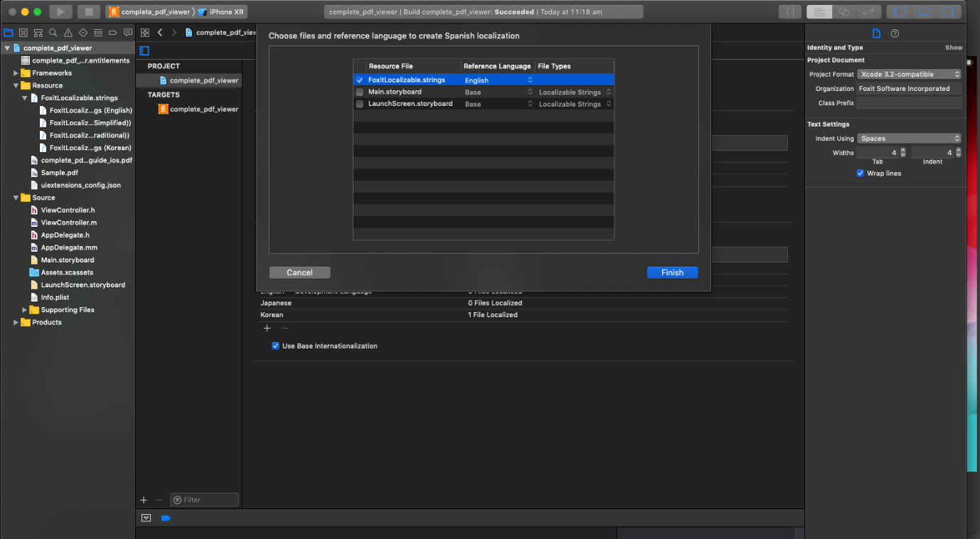Viewport: 980px width, 539px height.
Task: Collapse the Source group
Action: pyautogui.click(x=16, y=198)
